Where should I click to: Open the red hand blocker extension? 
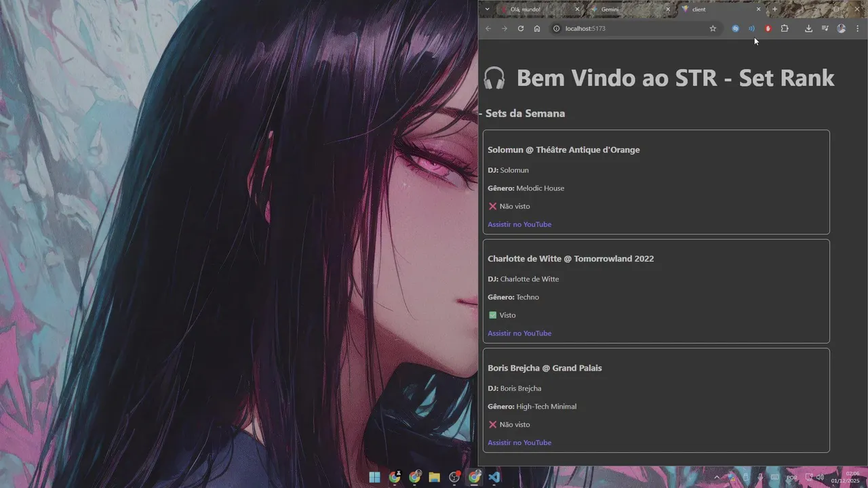768,28
